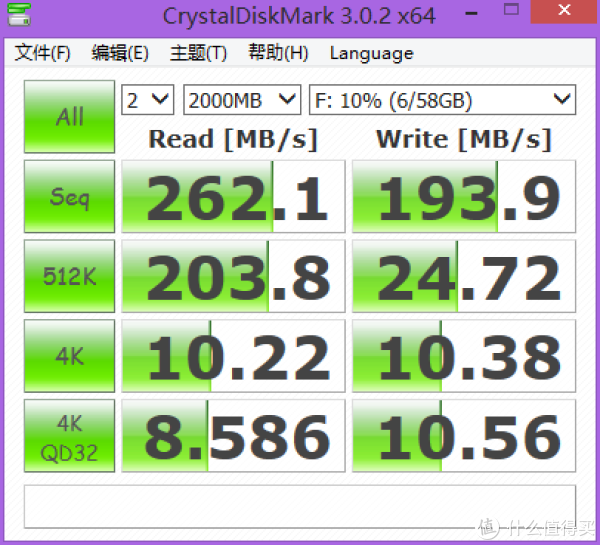Start the Seq sequential test
Screen dimensions: 600x545
[69, 196]
